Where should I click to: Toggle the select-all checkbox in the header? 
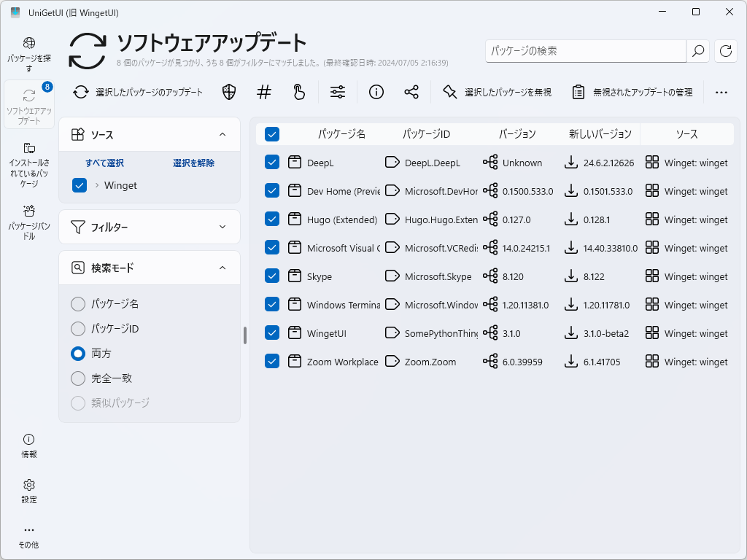pyautogui.click(x=271, y=134)
